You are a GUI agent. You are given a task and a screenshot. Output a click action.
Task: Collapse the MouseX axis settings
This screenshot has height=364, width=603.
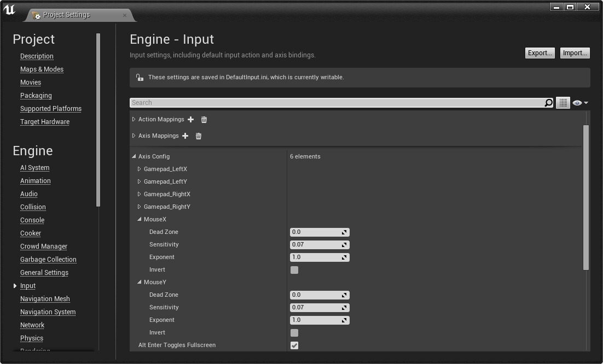140,220
